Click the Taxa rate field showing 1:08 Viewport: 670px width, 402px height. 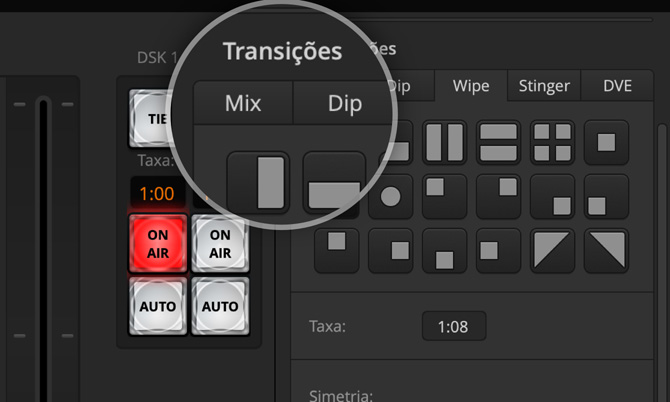click(x=453, y=326)
